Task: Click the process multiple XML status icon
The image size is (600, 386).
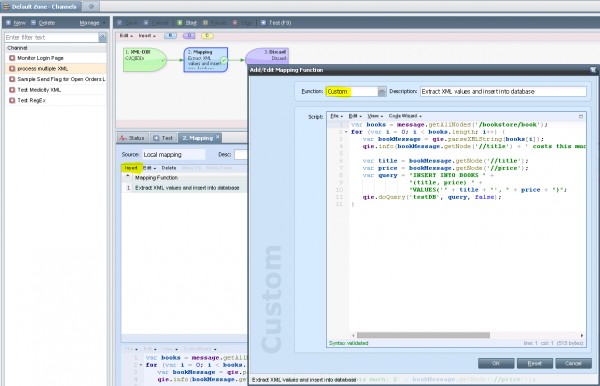Action: pos(12,69)
